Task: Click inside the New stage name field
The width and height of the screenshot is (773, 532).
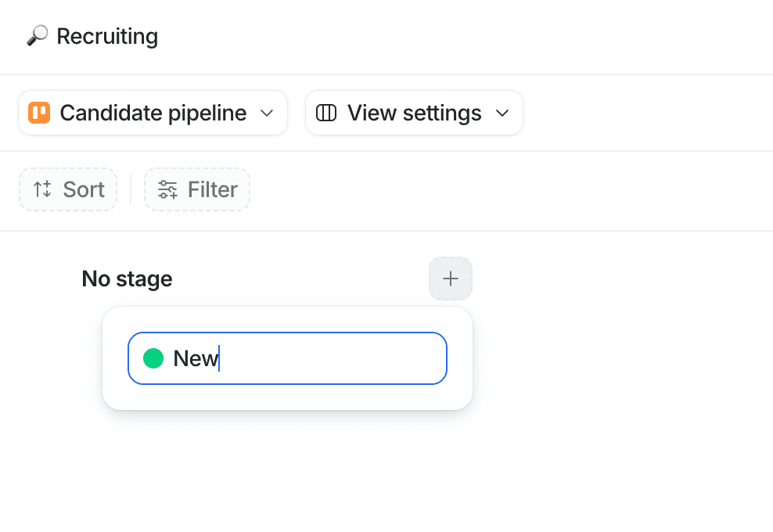Action: (287, 358)
